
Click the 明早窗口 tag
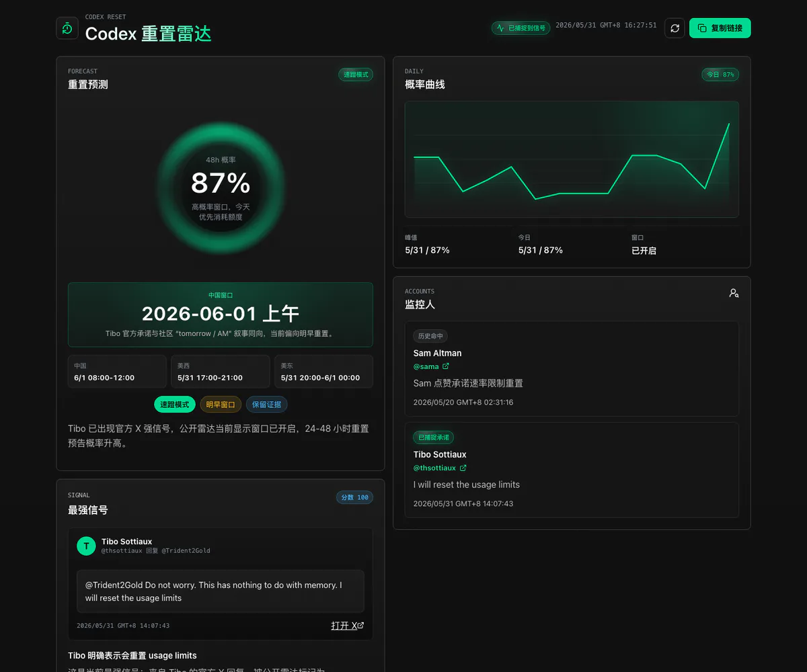point(221,405)
